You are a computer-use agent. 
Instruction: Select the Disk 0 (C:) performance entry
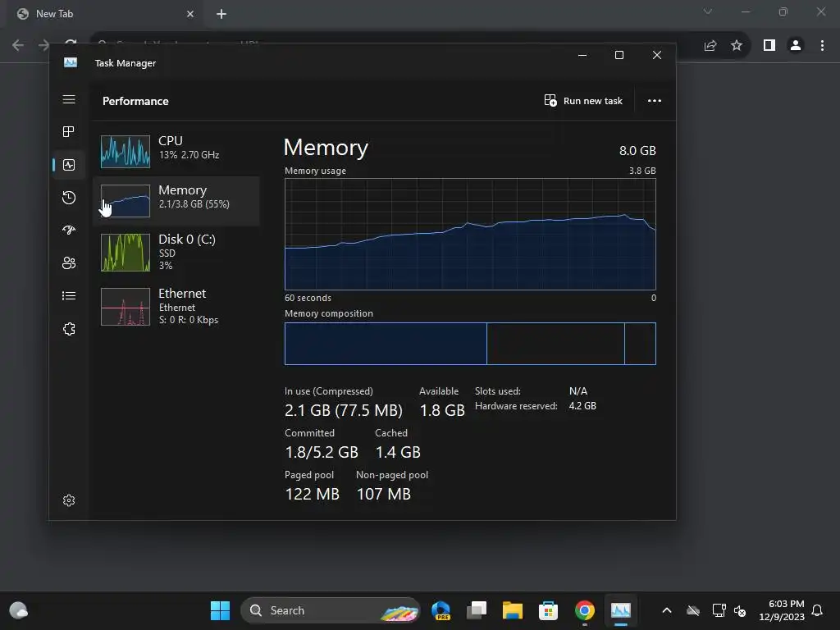pos(176,253)
